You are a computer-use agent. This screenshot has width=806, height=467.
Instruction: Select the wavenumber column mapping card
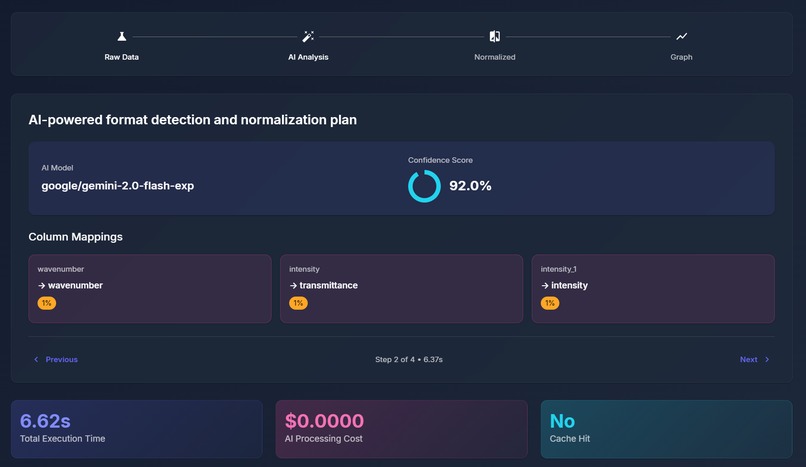[150, 289]
